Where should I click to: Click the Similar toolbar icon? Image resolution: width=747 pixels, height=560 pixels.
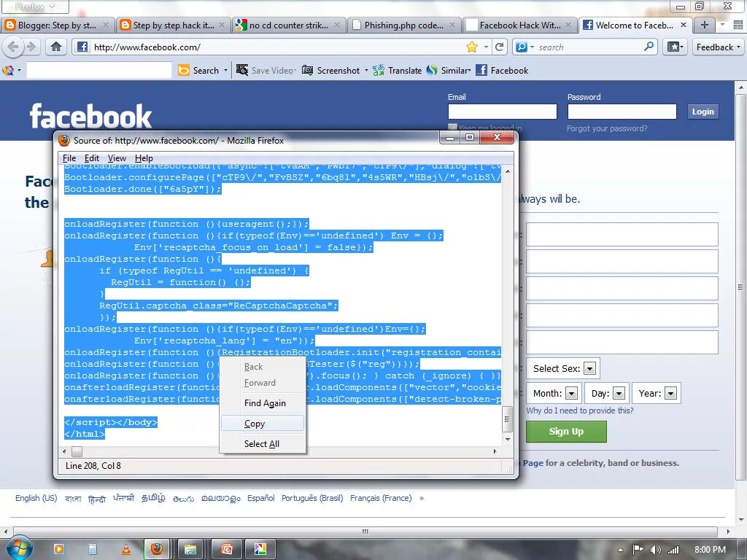432,71
